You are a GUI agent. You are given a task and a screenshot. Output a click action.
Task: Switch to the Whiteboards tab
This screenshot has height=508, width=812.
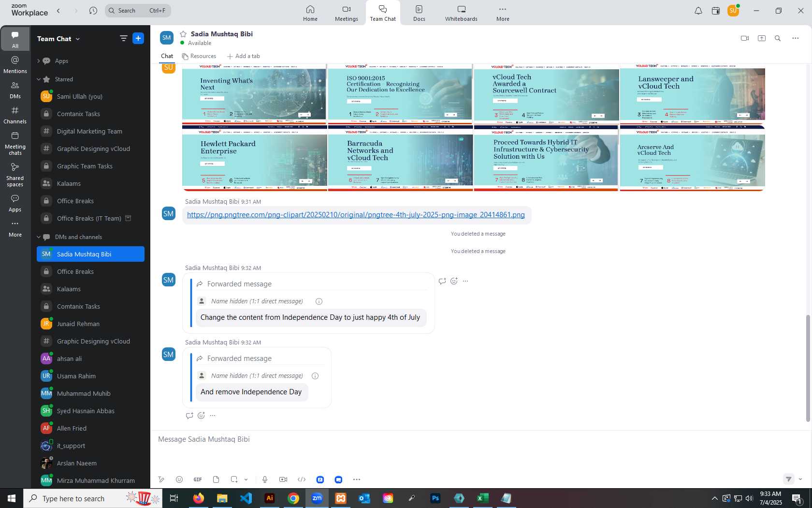click(461, 13)
